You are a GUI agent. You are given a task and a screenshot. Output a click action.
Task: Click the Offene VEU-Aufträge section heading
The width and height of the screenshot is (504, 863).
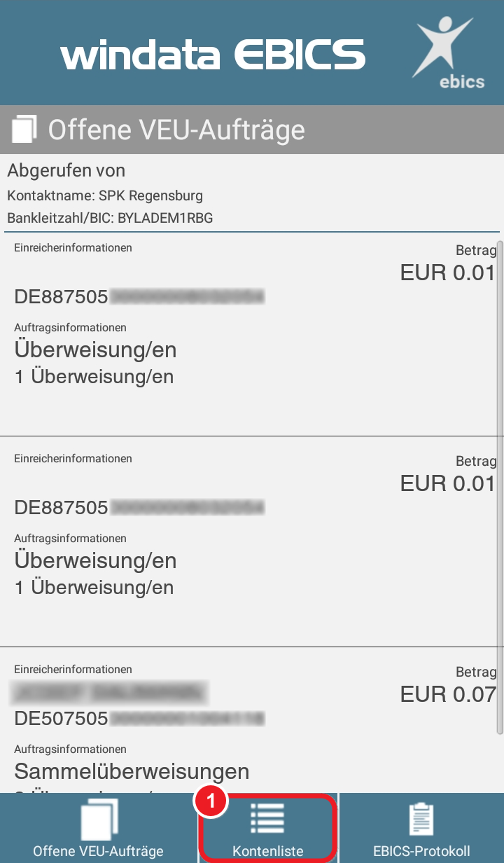(176, 130)
